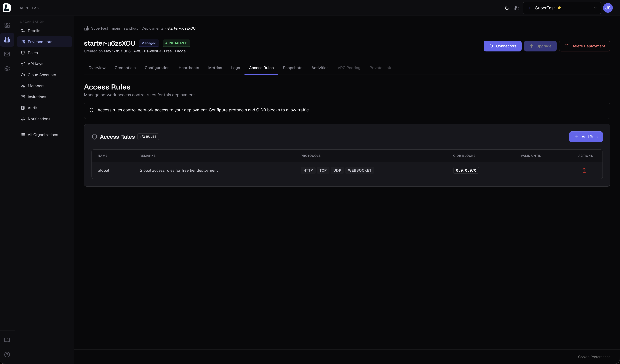Click the app logo in top-left corner
Viewport: 620px width, 364px height.
(x=7, y=8)
